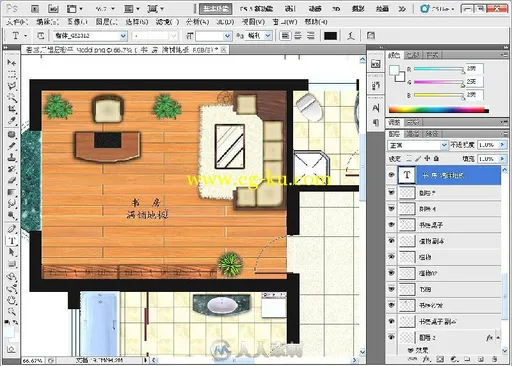Image resolution: width=512 pixels, height=366 pixels.
Task: Delete the selected layer with trash icon
Action: tap(495, 360)
